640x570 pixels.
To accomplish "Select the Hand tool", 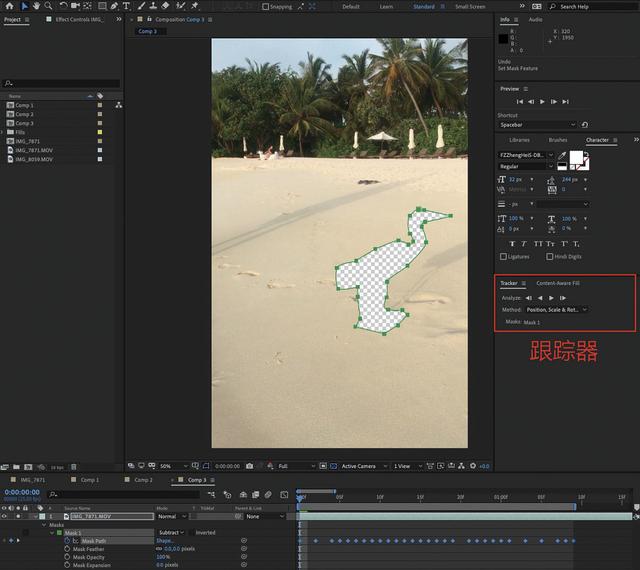I will click(36, 6).
